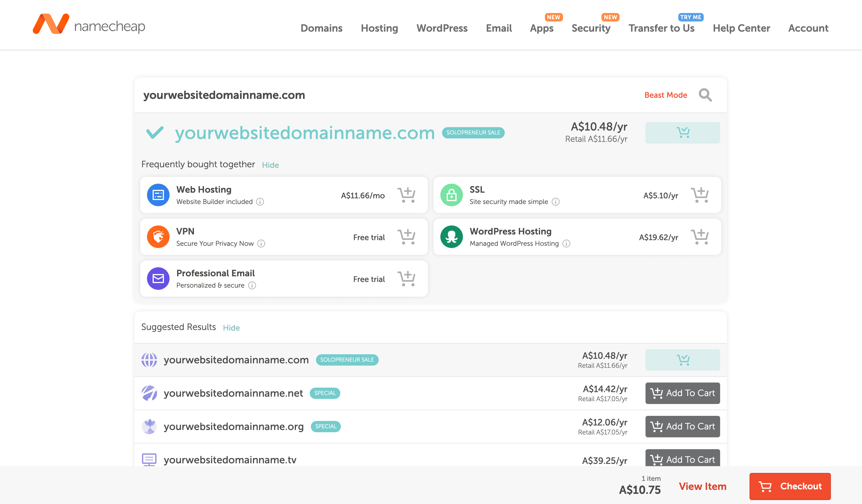
Task: Add SSL to cart
Action: (699, 195)
